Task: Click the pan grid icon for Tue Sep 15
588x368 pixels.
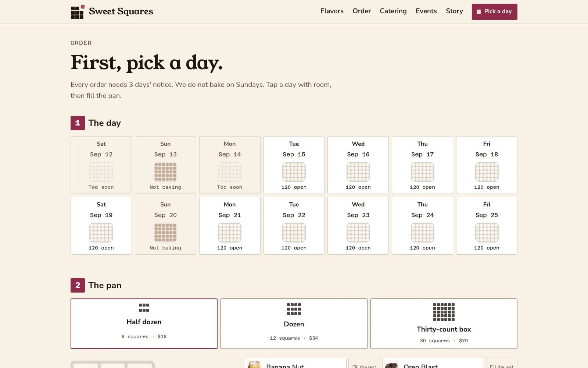Action: (x=294, y=172)
